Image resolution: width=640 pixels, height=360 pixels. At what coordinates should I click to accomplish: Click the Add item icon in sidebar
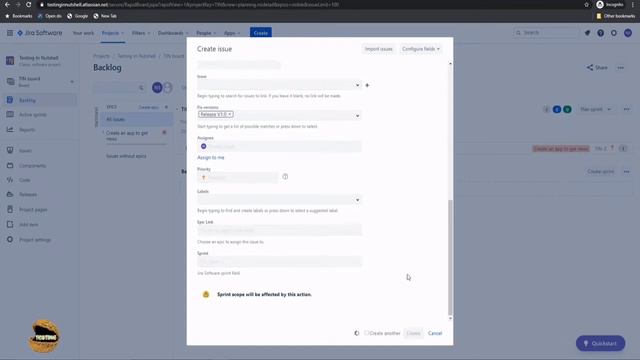pos(10,224)
